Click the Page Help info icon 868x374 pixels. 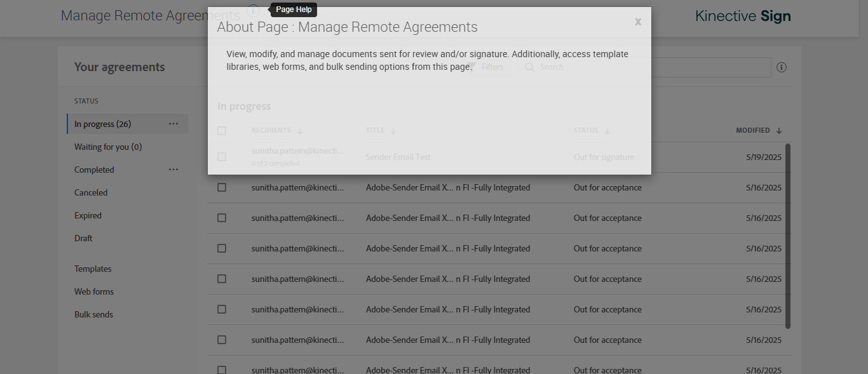pos(254,11)
